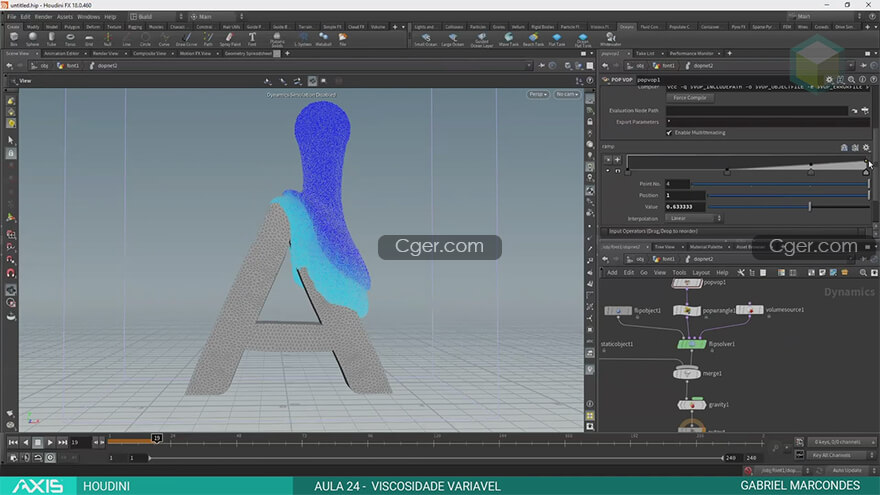The width and height of the screenshot is (880, 495).
Task: Select the Sphere shelf tool
Action: point(33,39)
